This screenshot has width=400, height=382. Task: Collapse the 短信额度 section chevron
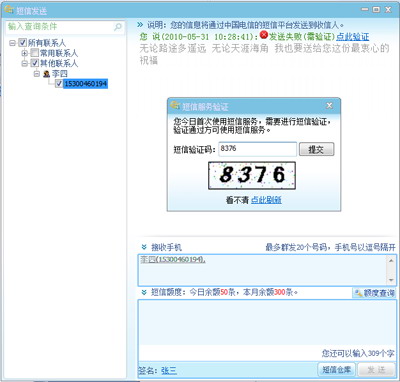pos(144,292)
